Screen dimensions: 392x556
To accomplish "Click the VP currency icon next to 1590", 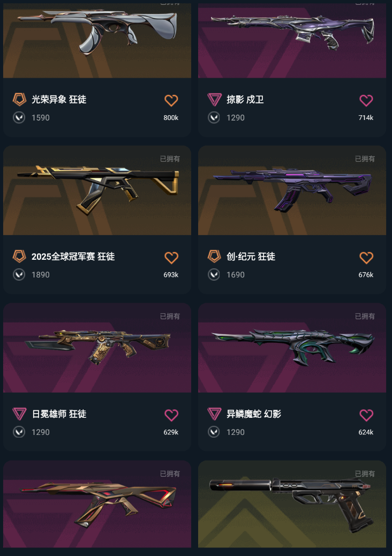I will (x=19, y=117).
